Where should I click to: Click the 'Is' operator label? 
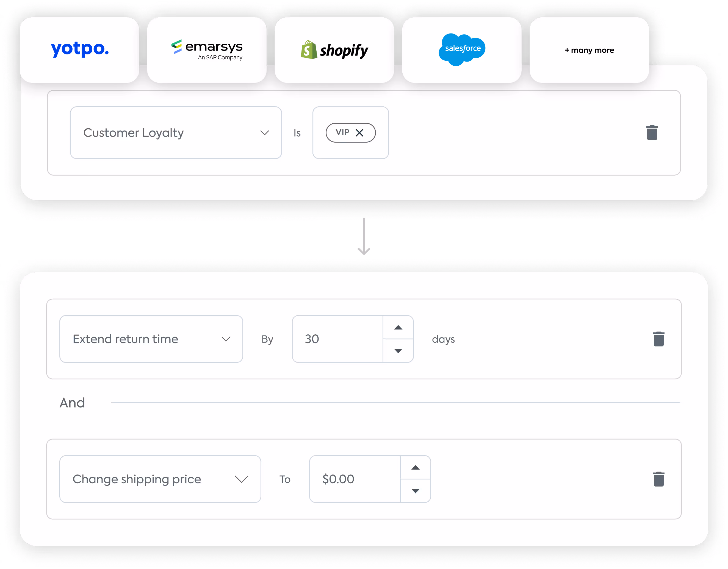pyautogui.click(x=297, y=133)
